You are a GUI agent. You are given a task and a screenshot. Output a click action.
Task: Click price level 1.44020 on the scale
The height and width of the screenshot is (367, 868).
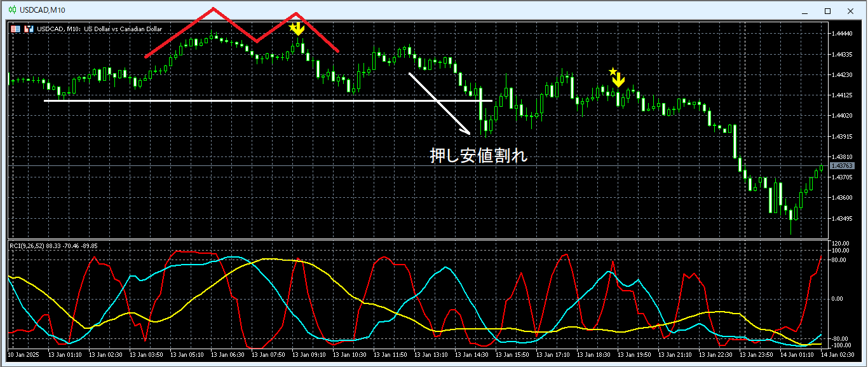(x=841, y=116)
